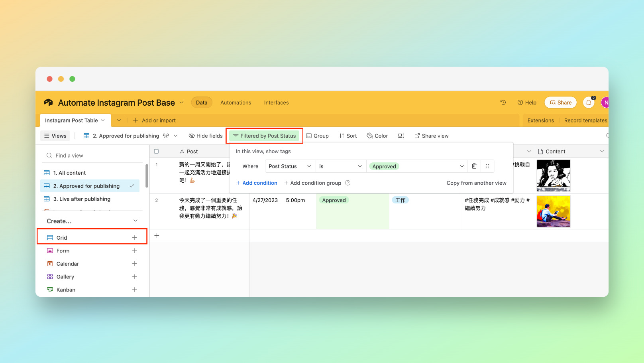This screenshot has height=363, width=644.
Task: Add a new Form view plus
Action: pos(135,251)
